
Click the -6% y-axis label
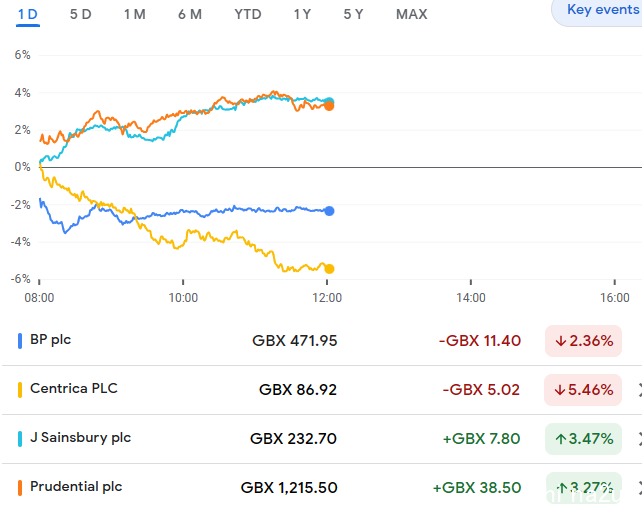[21, 279]
